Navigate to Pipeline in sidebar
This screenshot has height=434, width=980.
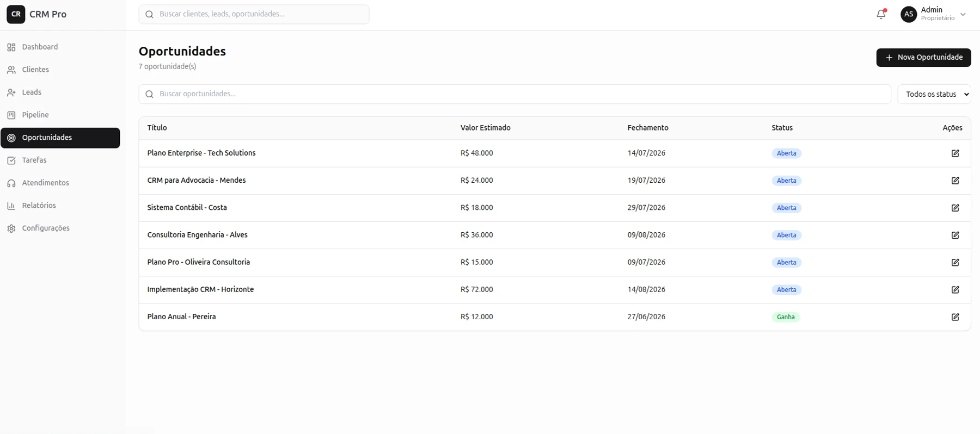60,115
